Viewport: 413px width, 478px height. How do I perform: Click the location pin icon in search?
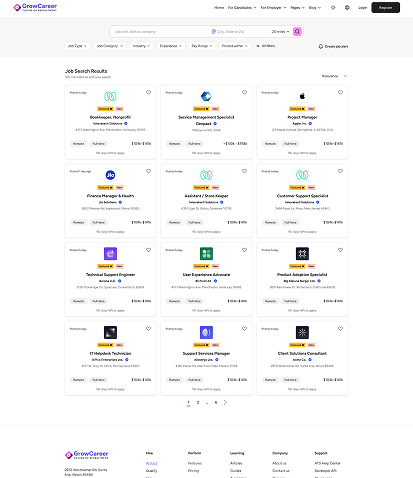(x=214, y=31)
